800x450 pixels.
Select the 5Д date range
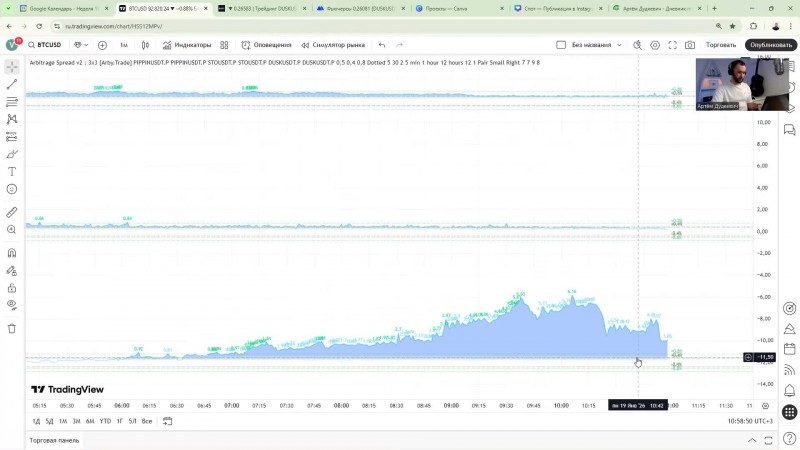pyautogui.click(x=49, y=421)
